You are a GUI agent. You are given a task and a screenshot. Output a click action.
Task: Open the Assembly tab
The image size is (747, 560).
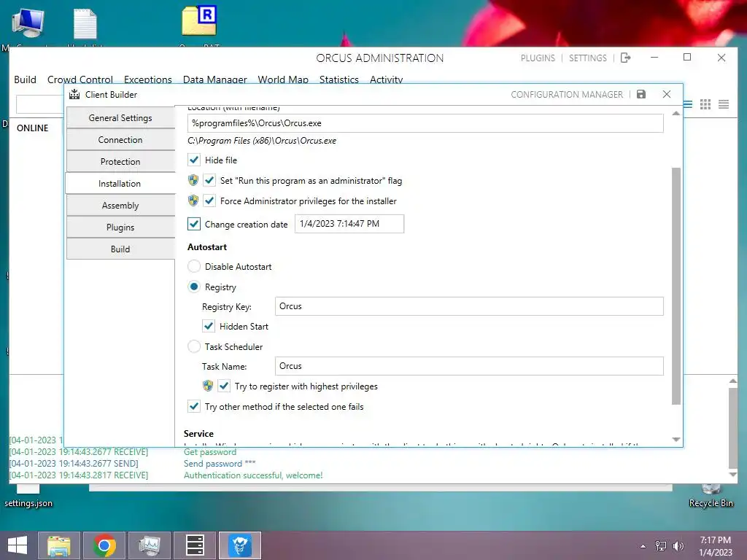(120, 205)
